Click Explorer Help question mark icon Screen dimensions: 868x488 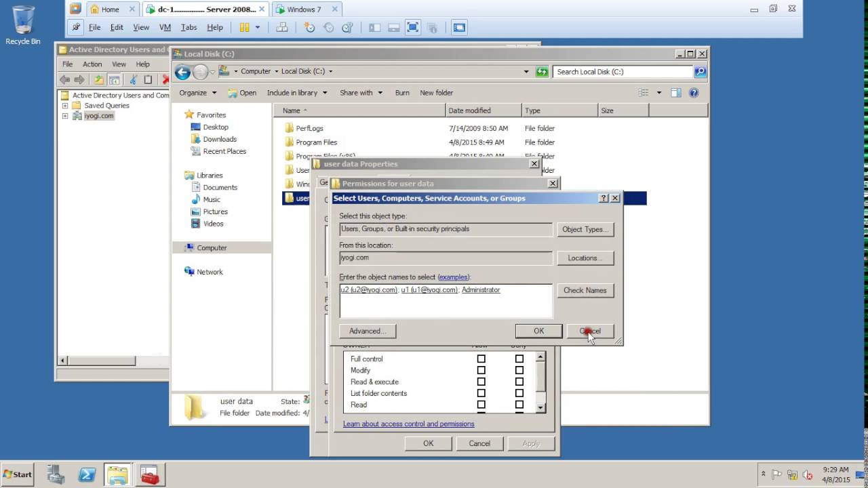click(x=694, y=93)
